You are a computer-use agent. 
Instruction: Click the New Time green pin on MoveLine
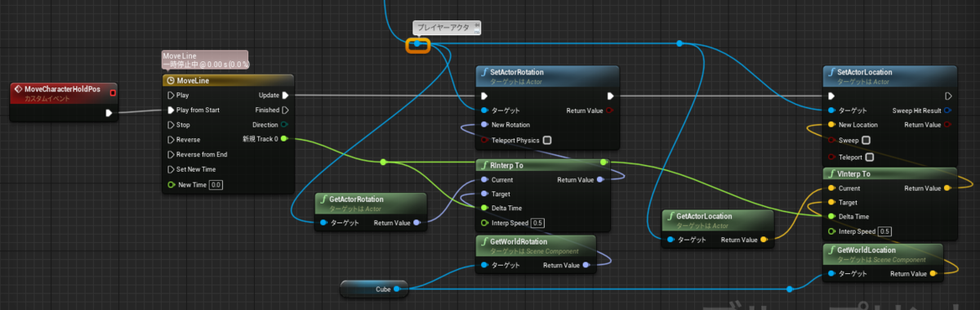pos(171,185)
